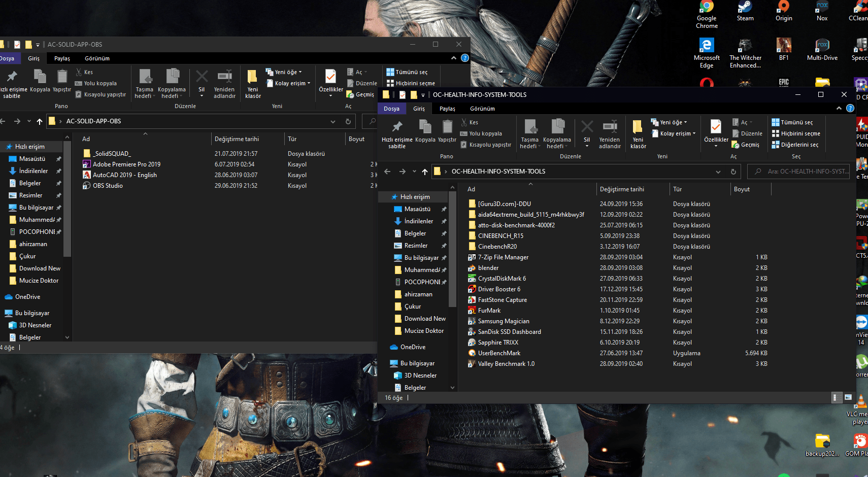Click the address bar path in AC-SOLID-APP-OBS
868x477 pixels.
93,121
